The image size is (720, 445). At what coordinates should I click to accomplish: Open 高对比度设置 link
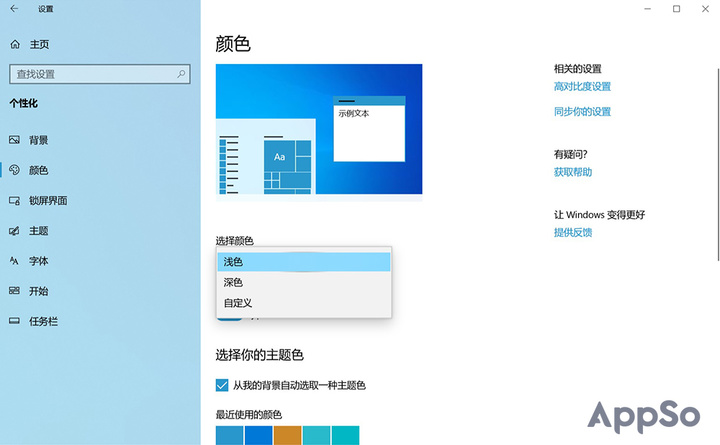(x=582, y=86)
